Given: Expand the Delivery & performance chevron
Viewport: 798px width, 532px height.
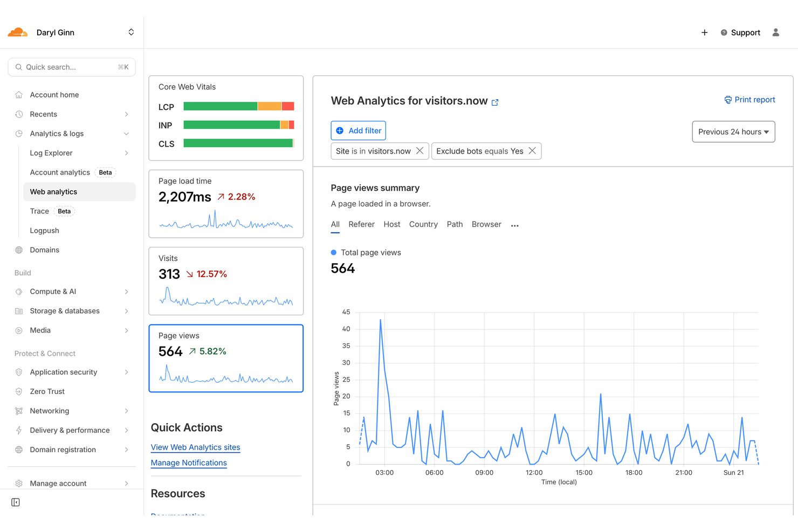Looking at the screenshot, I should click(x=127, y=430).
